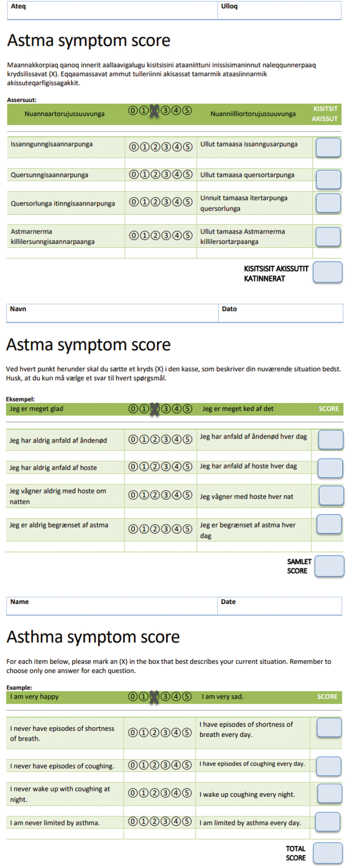This screenshot has height=868, width=352.
Task: Mark 4 for "I am never limited by asthma"
Action: point(176,821)
